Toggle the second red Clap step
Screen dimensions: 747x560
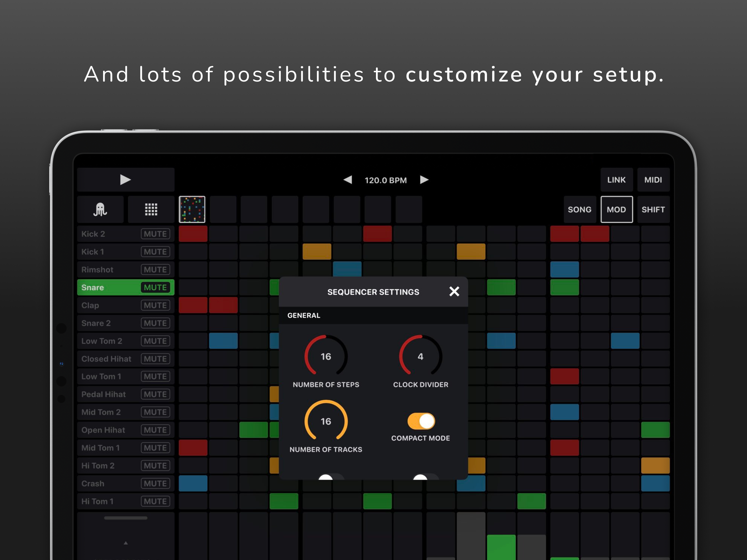pyautogui.click(x=223, y=305)
